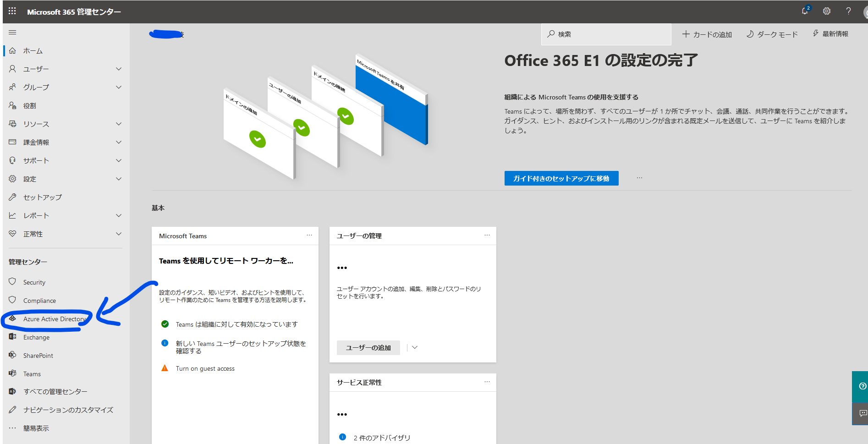Viewport: 868px width, 444px height.
Task: Open Compliance admin center
Action: click(40, 301)
